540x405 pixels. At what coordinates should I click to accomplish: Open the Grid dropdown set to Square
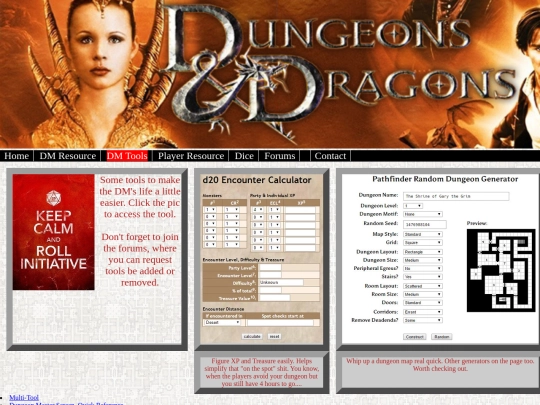pos(423,242)
